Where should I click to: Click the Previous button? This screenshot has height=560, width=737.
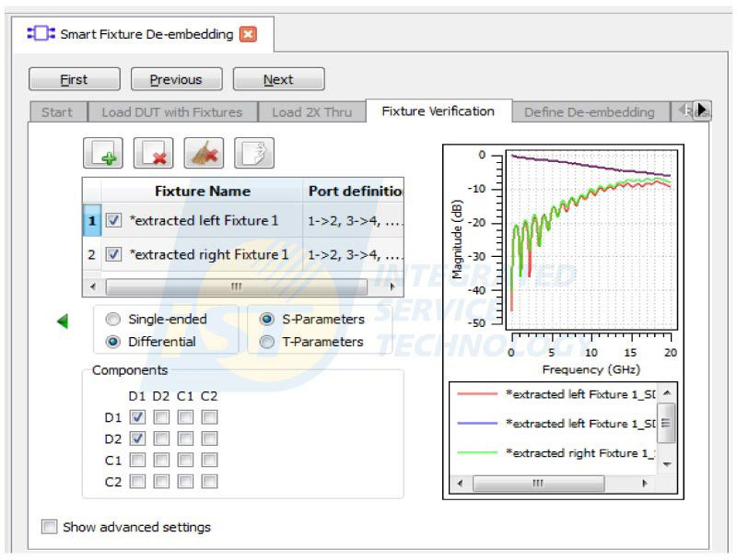[x=176, y=79]
